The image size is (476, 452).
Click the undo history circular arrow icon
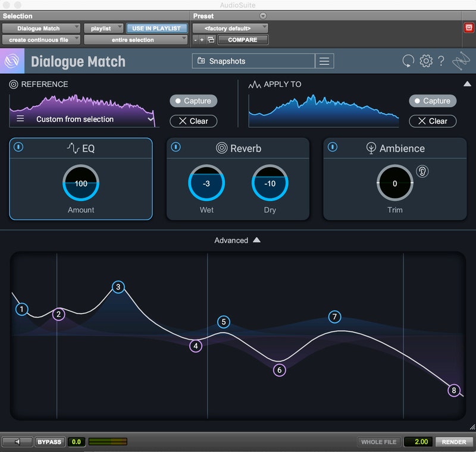coord(408,61)
